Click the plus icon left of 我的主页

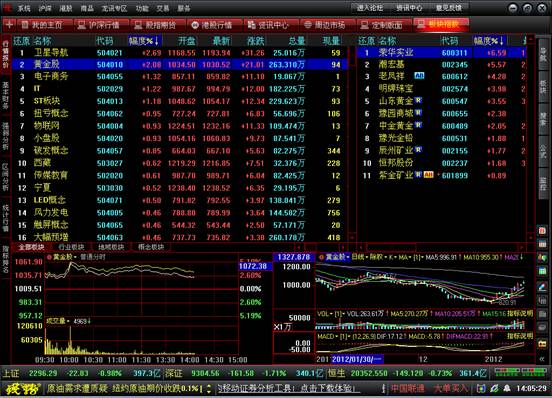click(9, 25)
